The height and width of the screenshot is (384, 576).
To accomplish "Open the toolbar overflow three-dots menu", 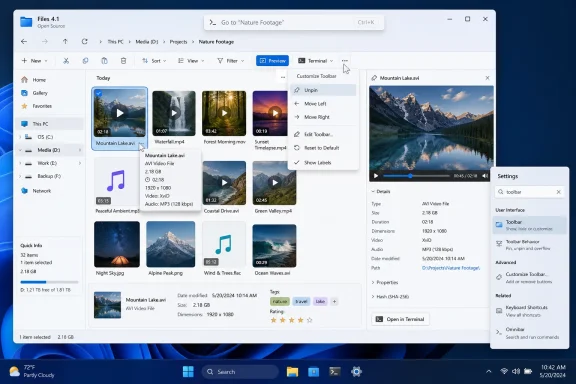I will click(x=345, y=61).
